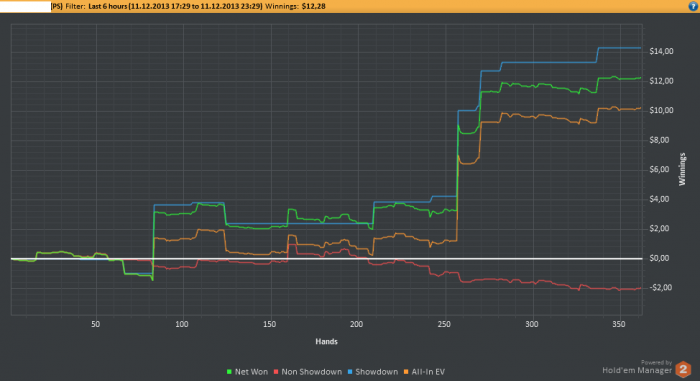Click the 100 hands axis label

tap(182, 324)
